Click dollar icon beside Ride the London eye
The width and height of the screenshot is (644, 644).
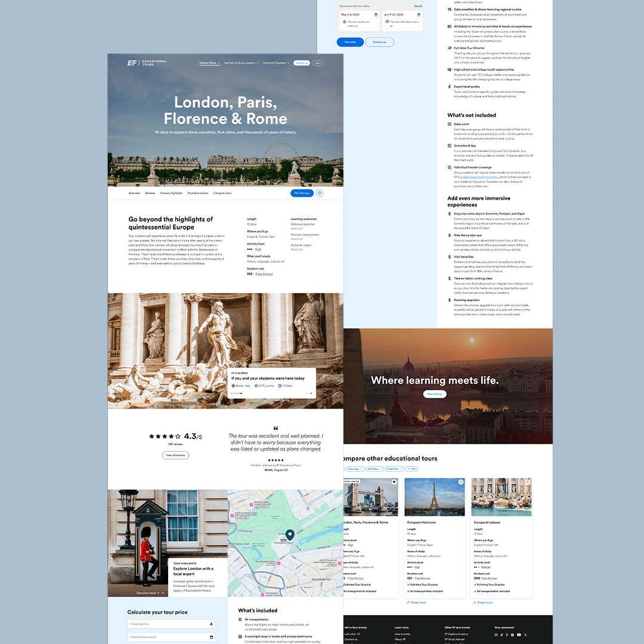tap(450, 236)
